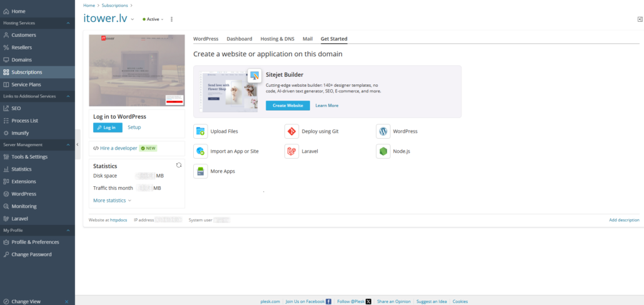Click the Subscriptions grid icon in sidebar
Image resolution: width=644 pixels, height=305 pixels.
click(6, 72)
